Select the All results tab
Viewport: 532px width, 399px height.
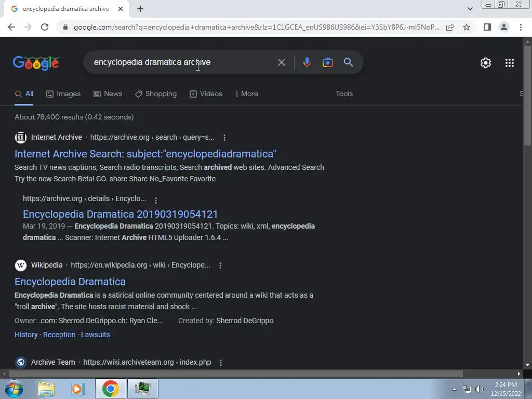click(24, 94)
